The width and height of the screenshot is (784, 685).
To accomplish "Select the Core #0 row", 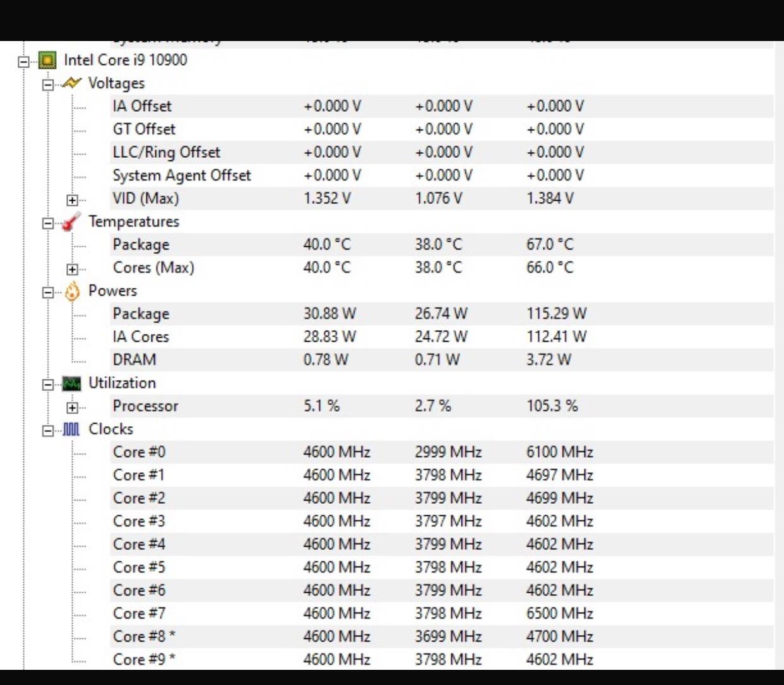I will pyautogui.click(x=442, y=452).
